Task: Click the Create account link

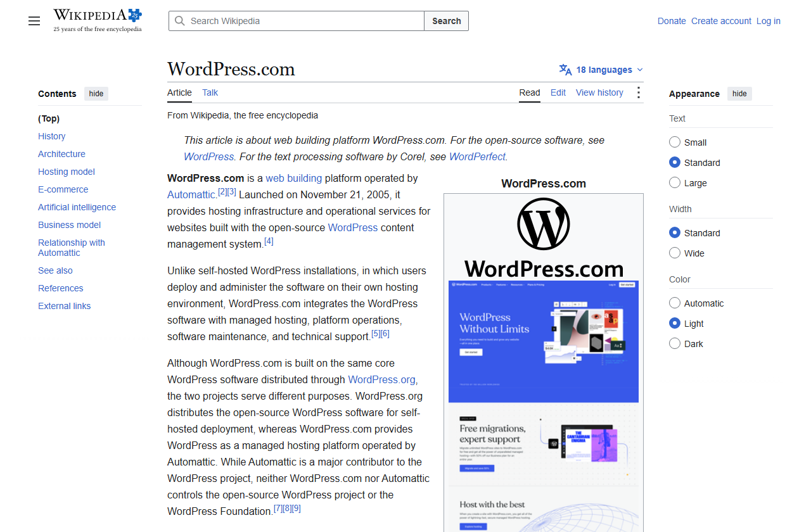Action: pos(721,21)
